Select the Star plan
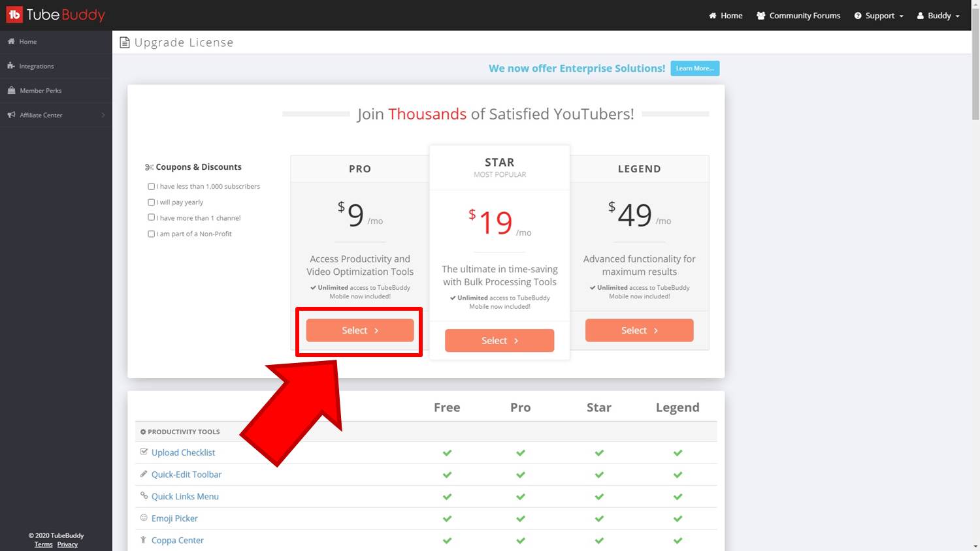Viewport: 980px width, 551px height. click(x=499, y=340)
